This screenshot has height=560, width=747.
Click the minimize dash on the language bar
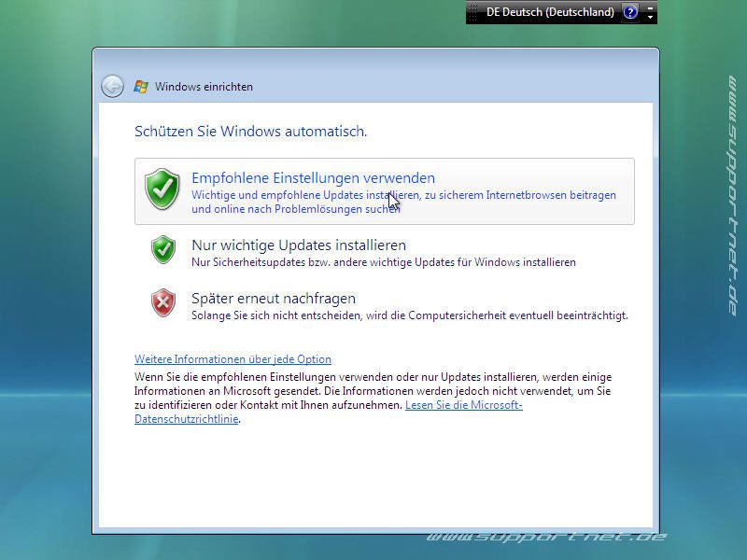point(651,7)
